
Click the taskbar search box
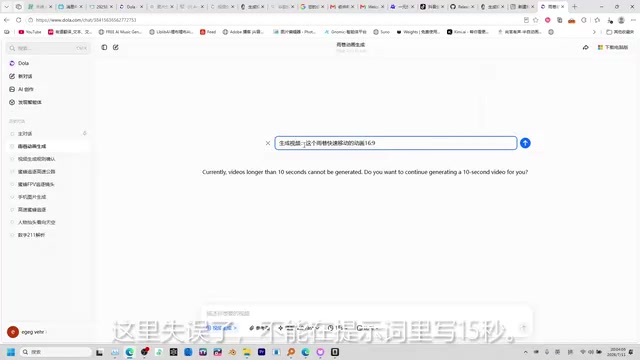point(55,352)
